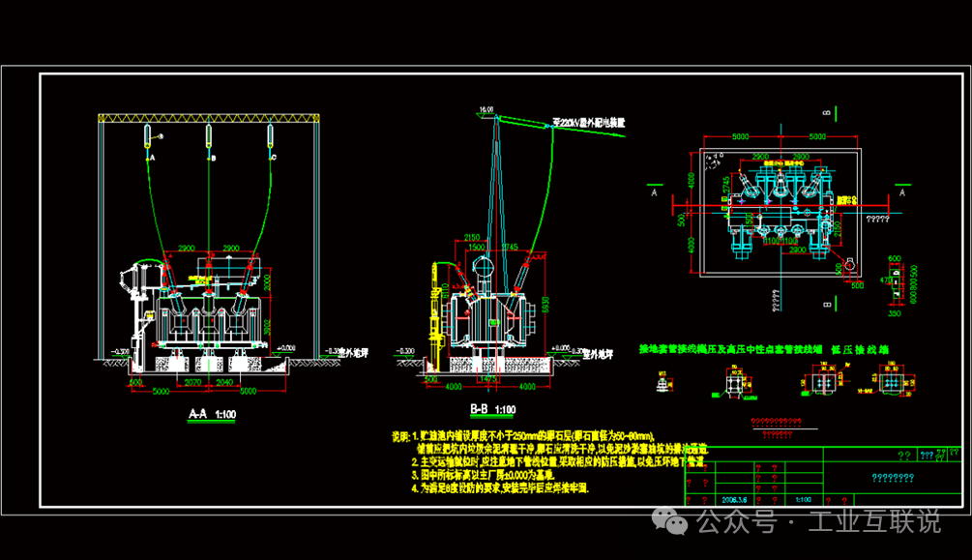
Task: Select left section marker "A" of plan view
Action: click(x=654, y=192)
